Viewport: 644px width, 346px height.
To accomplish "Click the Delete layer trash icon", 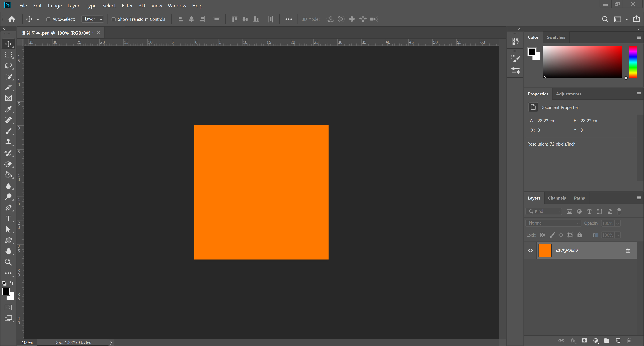I will point(629,340).
